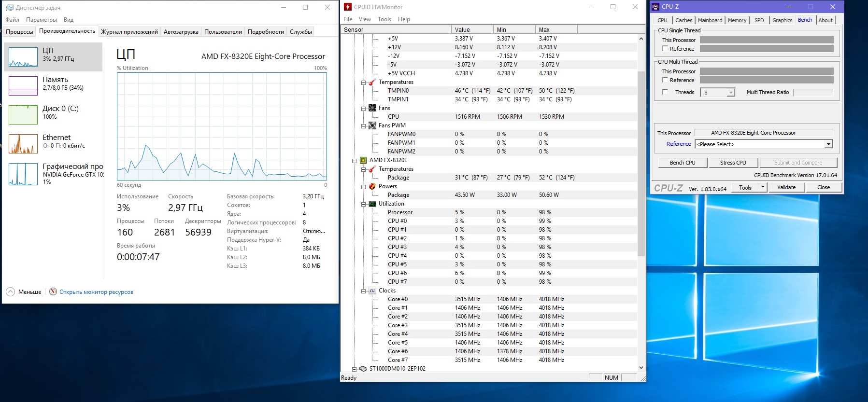
Task: Click the Value column header in HWMonitor
Action: click(x=472, y=29)
